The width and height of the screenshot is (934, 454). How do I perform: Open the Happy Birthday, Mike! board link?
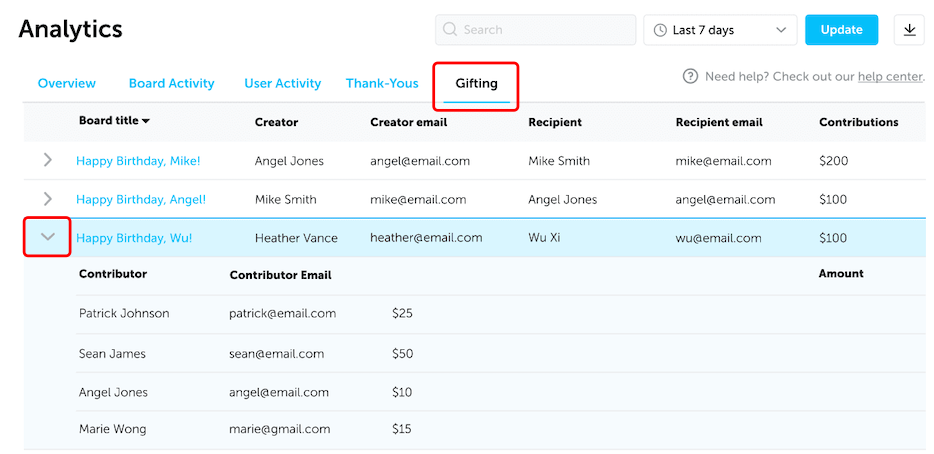point(138,160)
